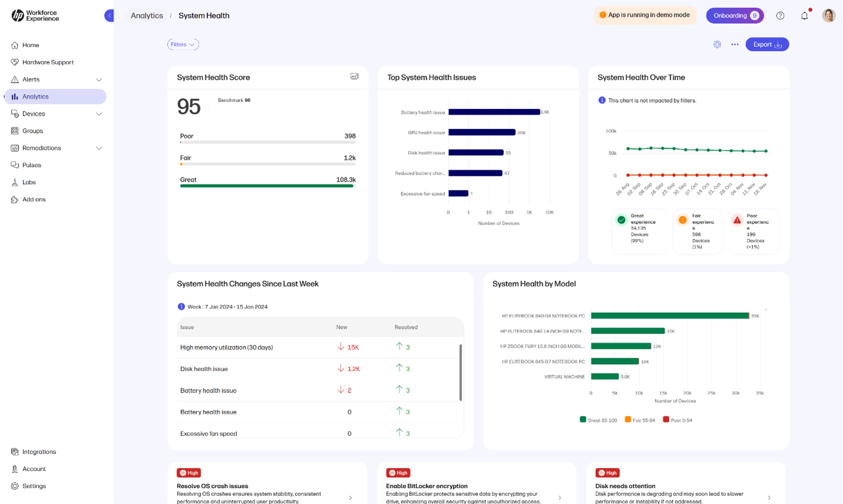Click the Onboarding button
This screenshot has height=504, width=843.
[x=735, y=16]
